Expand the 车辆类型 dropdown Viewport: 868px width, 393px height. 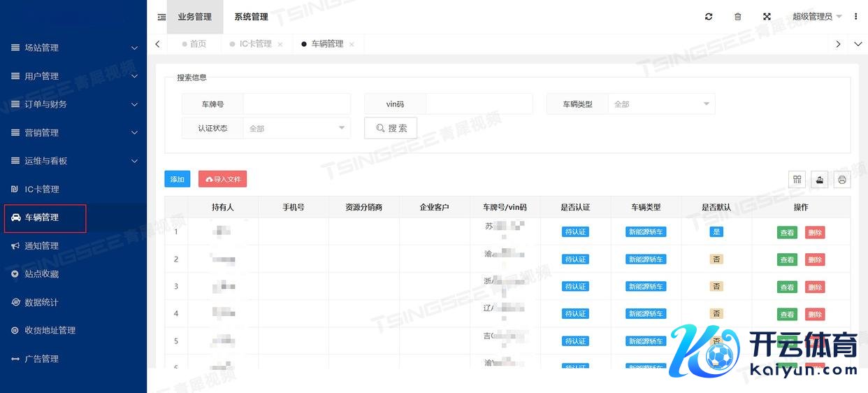661,104
